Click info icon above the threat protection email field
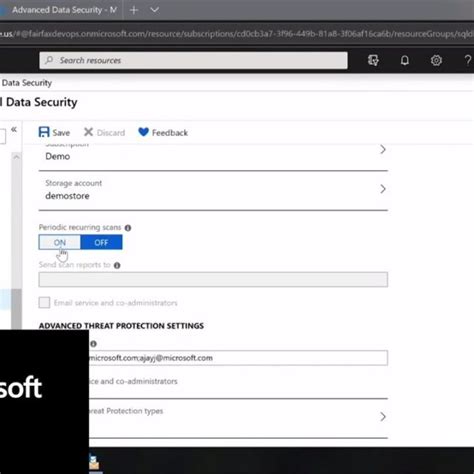The width and height of the screenshot is (474, 474). 93,344
